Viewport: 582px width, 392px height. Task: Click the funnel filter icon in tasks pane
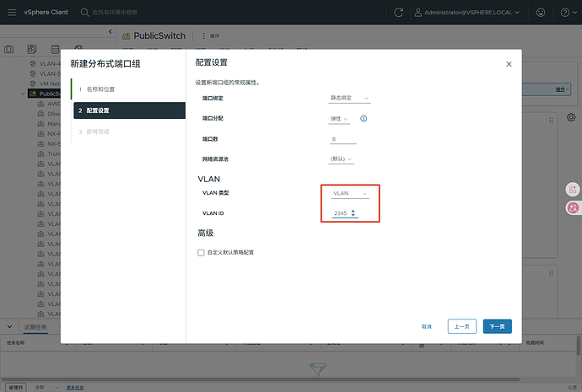[x=318, y=369]
